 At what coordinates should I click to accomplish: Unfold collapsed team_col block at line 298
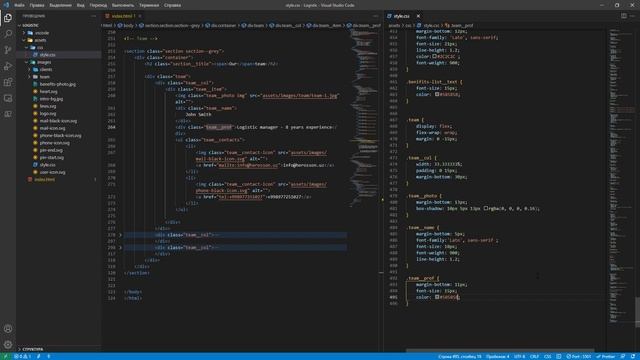(120, 247)
